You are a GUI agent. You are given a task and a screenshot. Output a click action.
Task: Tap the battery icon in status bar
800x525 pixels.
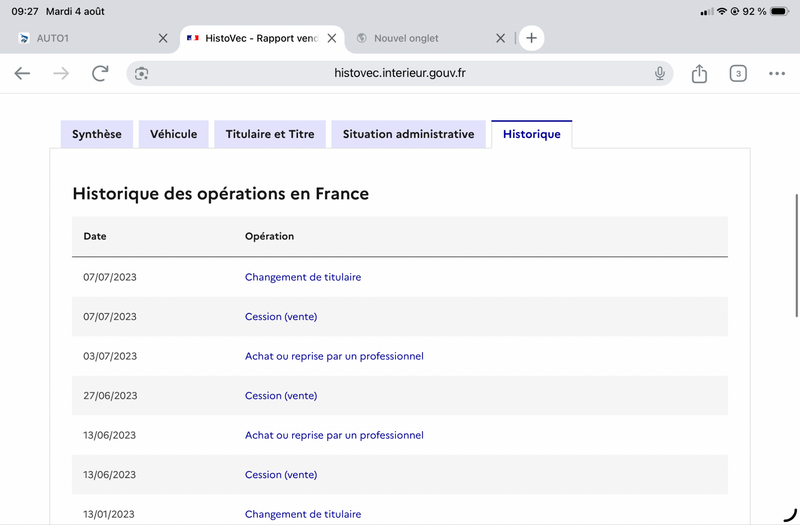point(780,11)
